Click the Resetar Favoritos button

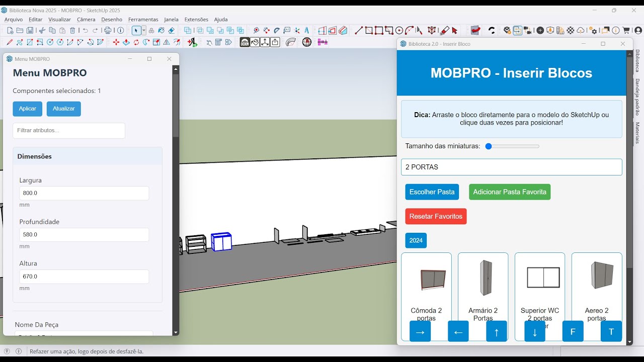click(x=436, y=216)
